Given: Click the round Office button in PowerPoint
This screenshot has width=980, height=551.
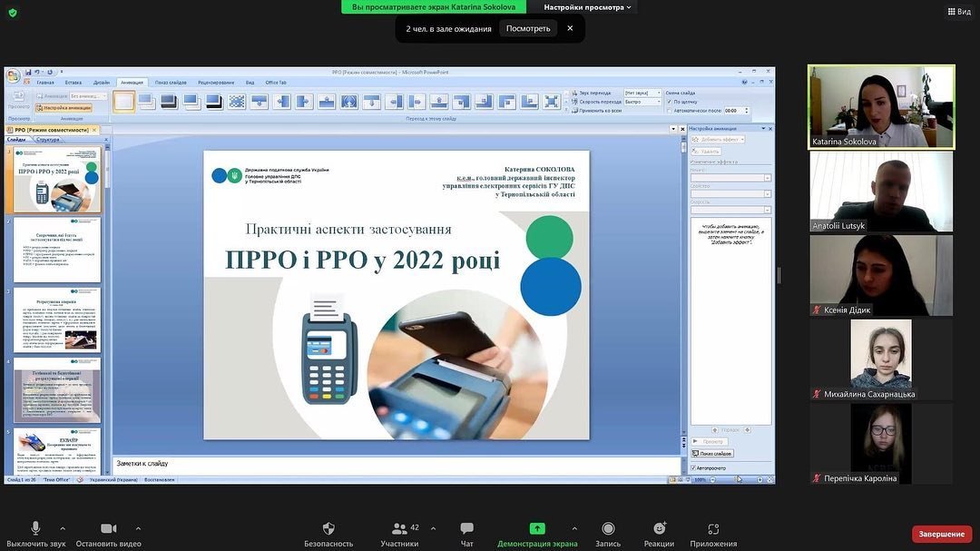Looking at the screenshot, I should click(x=13, y=76).
